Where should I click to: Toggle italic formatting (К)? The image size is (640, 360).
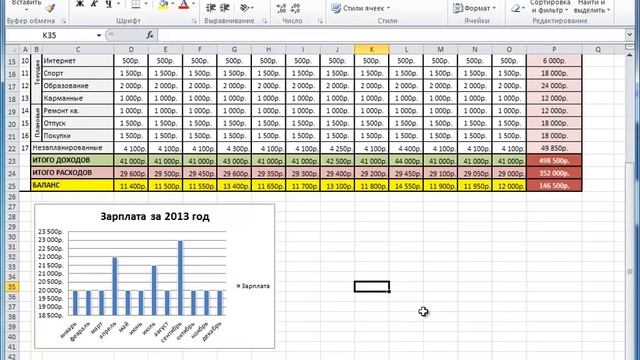94,4
